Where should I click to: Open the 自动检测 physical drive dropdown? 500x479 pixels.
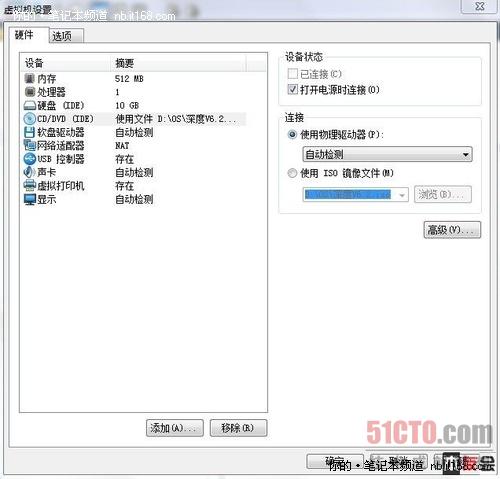pyautogui.click(x=387, y=154)
